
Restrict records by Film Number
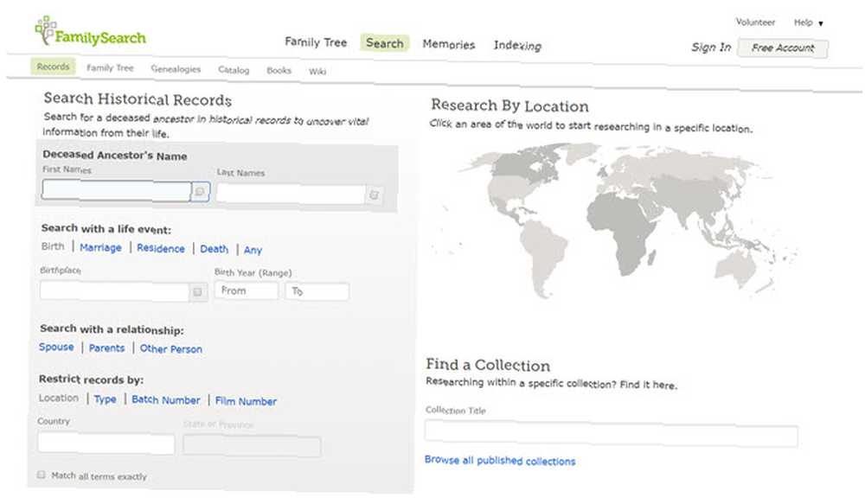pyautogui.click(x=246, y=401)
